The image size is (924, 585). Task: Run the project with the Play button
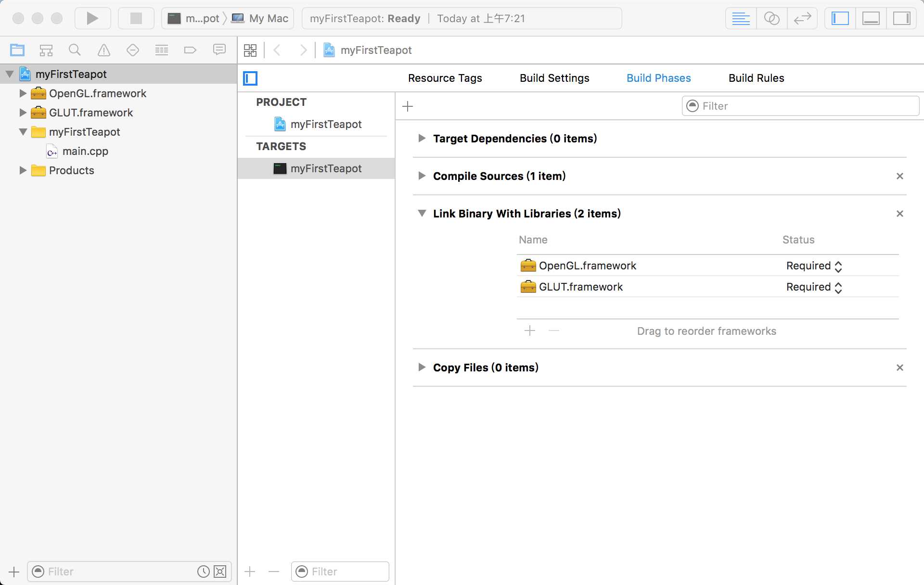92,18
